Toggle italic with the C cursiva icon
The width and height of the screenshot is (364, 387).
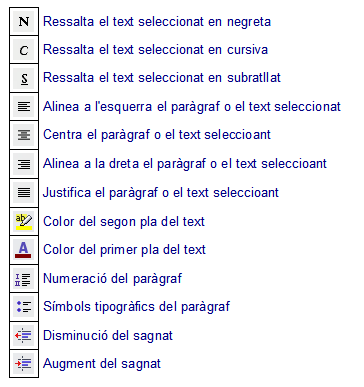tap(24, 50)
